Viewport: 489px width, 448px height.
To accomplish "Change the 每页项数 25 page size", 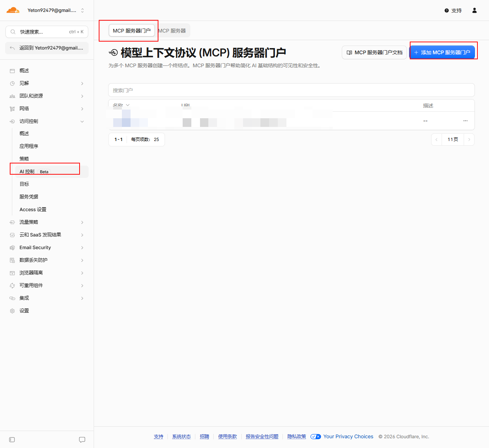I will (x=145, y=140).
